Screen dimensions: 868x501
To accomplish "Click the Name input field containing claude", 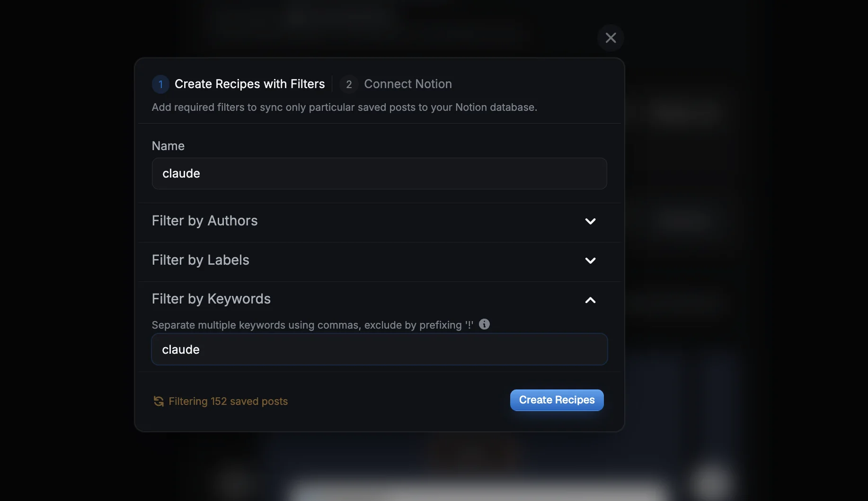I will (x=379, y=173).
